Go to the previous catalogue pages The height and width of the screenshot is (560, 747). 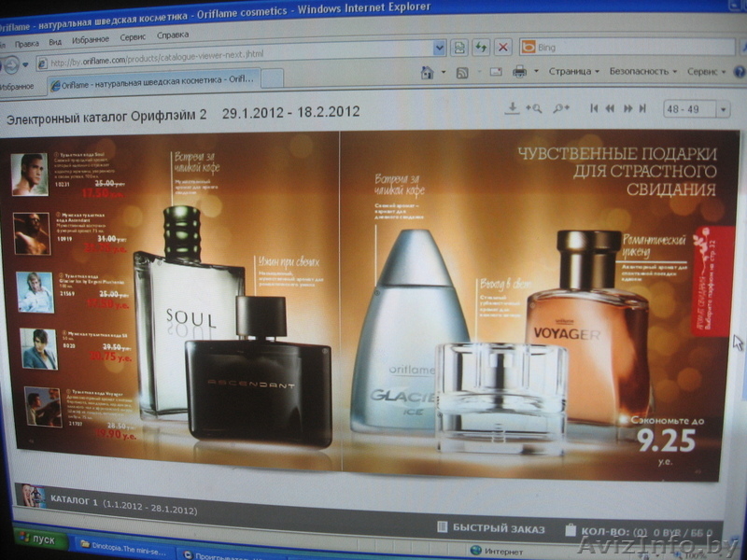coord(610,109)
